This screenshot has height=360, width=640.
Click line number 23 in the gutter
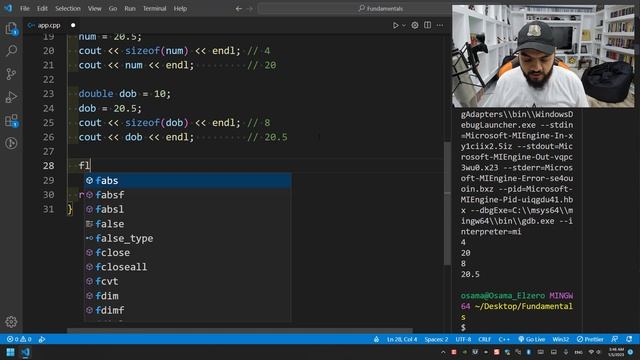tap(48, 94)
